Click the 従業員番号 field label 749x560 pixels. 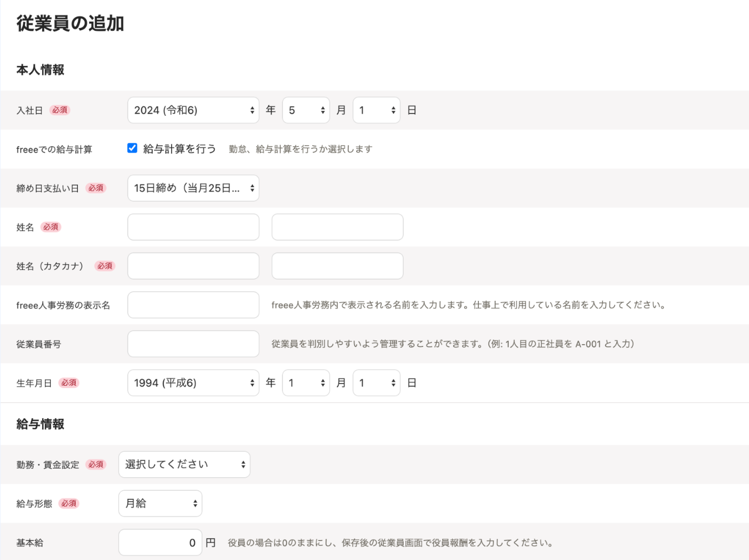click(38, 344)
